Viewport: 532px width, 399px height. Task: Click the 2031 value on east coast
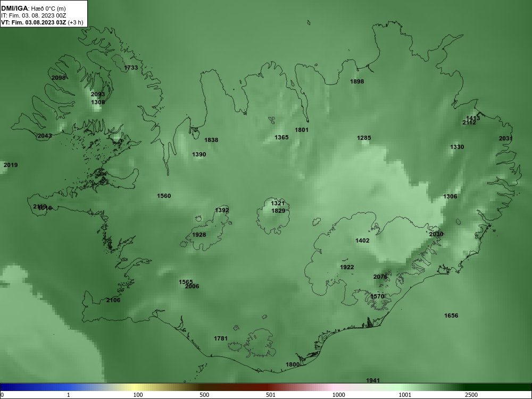pyautogui.click(x=505, y=138)
